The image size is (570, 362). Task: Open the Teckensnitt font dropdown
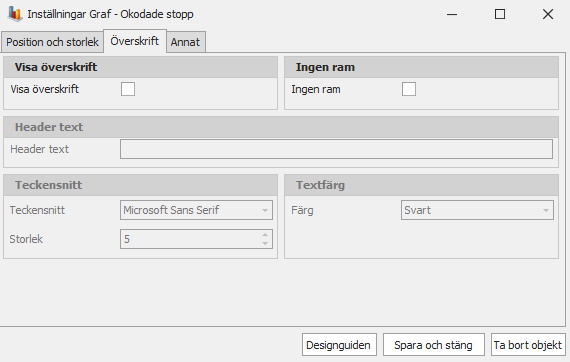pos(196,210)
